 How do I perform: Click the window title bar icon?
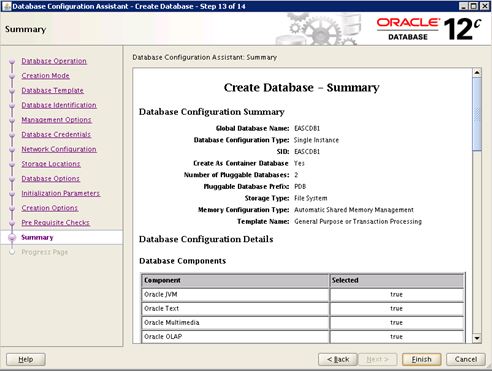[7, 6]
